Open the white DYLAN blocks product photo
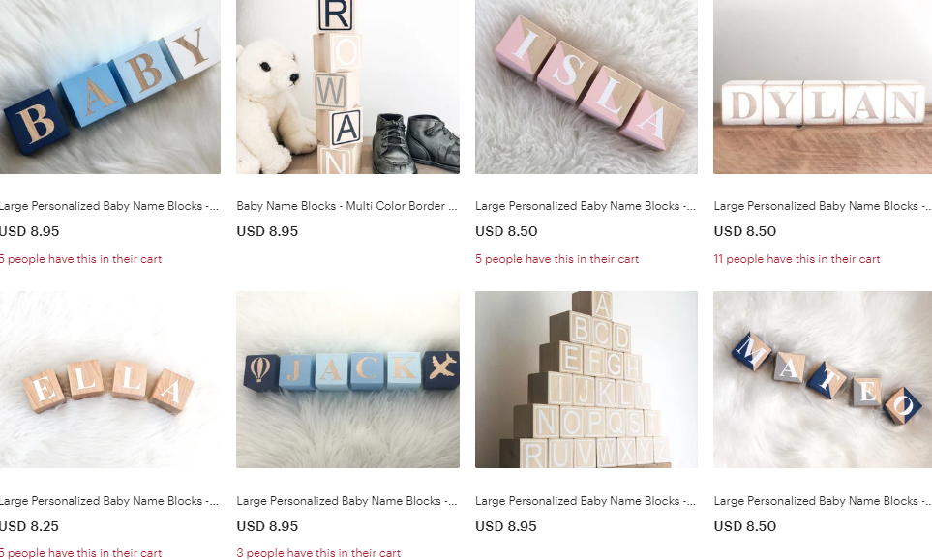The height and width of the screenshot is (560, 932). coord(823,87)
